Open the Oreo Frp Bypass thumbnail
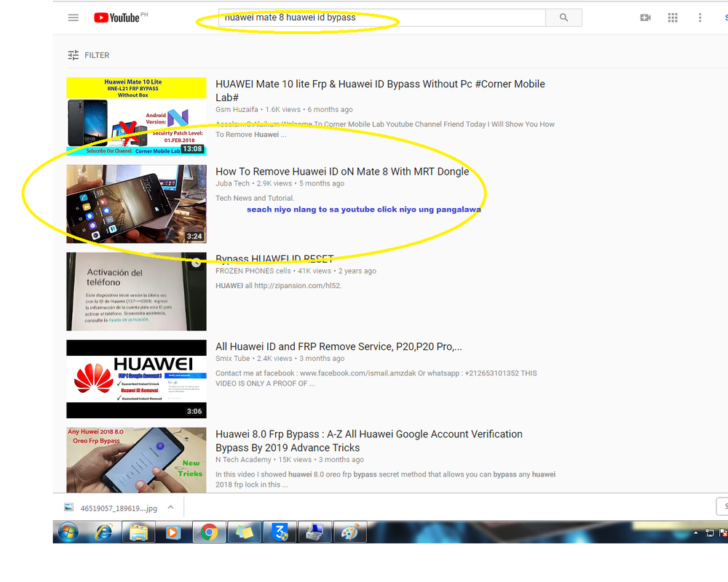The width and height of the screenshot is (728, 582). coord(137,460)
